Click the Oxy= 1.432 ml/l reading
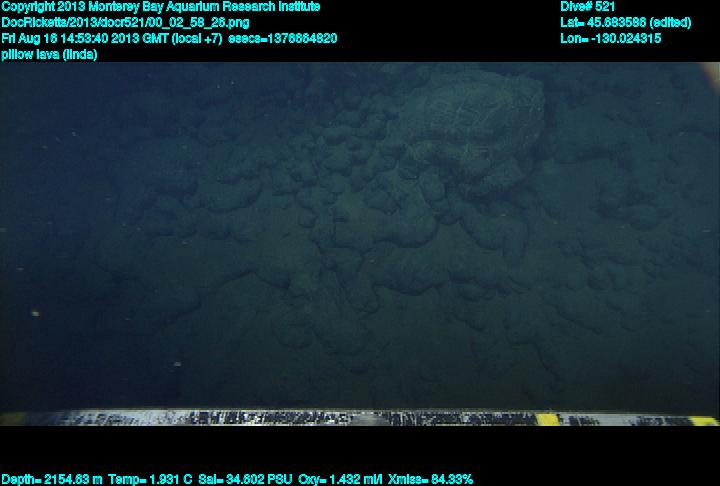This screenshot has width=720, height=486. [x=340, y=479]
